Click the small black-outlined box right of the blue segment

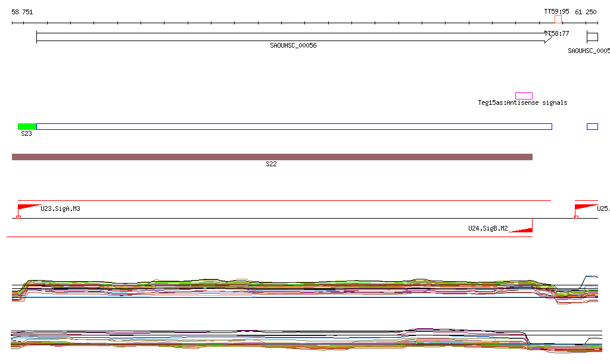(592, 126)
